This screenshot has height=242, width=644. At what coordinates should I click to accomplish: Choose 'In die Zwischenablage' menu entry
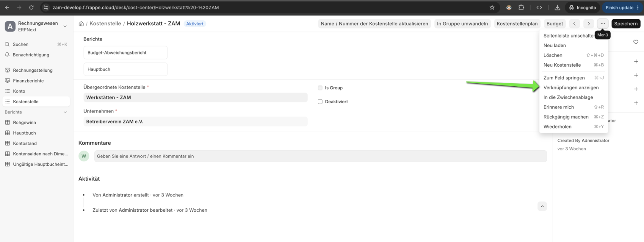click(x=573, y=97)
